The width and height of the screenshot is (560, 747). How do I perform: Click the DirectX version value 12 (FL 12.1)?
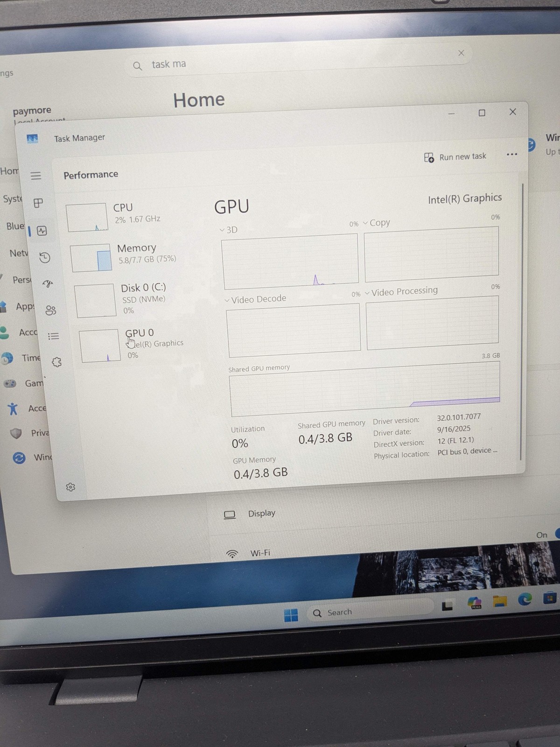click(x=455, y=440)
